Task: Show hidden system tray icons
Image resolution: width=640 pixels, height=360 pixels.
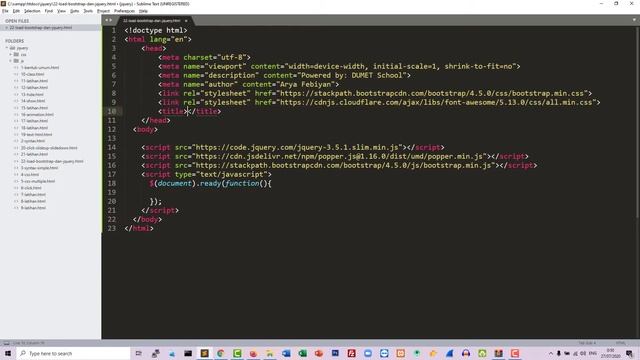Action: click(551, 353)
